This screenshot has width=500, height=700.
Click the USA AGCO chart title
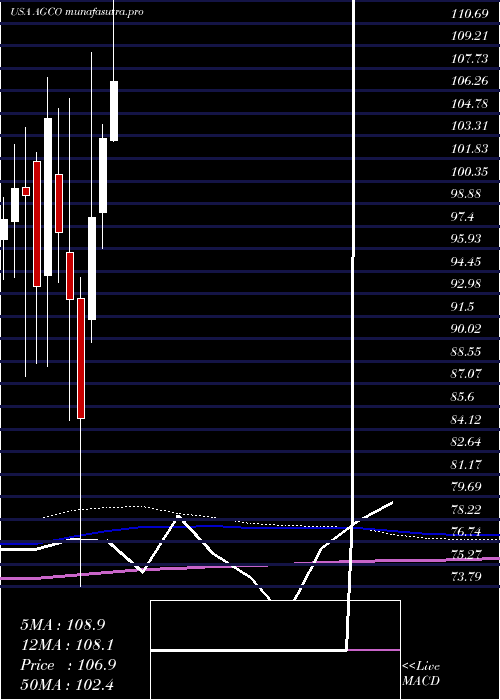tap(77, 12)
